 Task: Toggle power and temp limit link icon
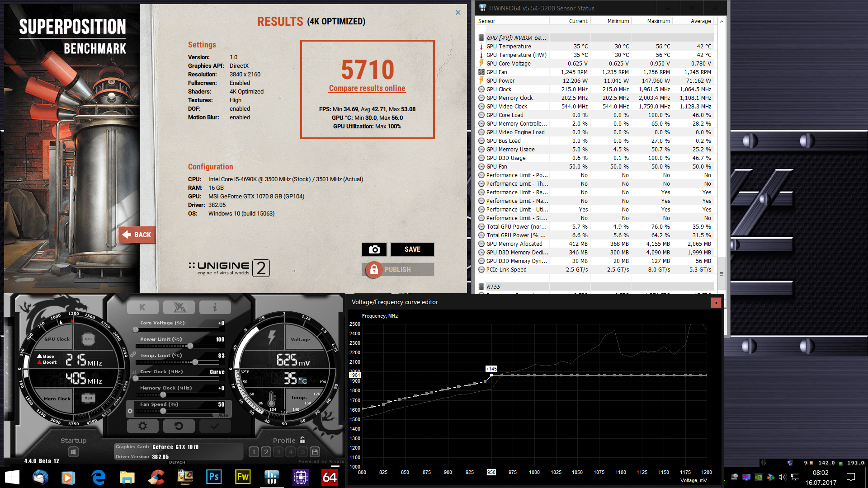133,355
